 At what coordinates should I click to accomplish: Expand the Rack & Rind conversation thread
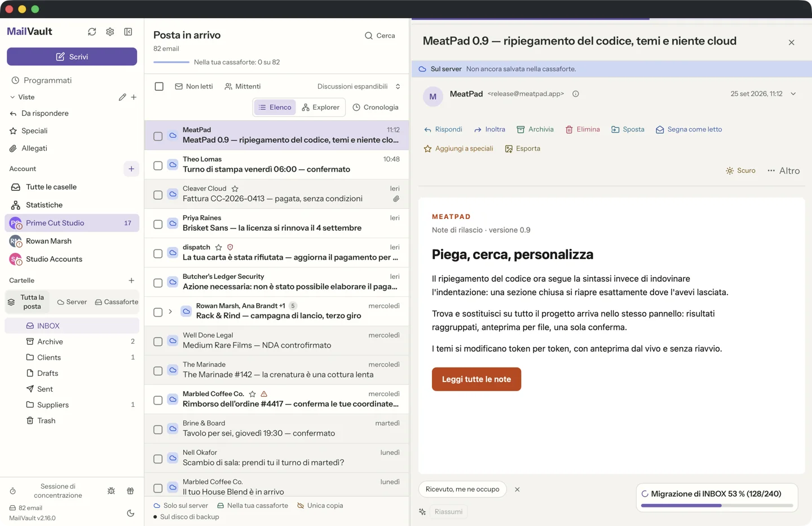click(x=170, y=312)
